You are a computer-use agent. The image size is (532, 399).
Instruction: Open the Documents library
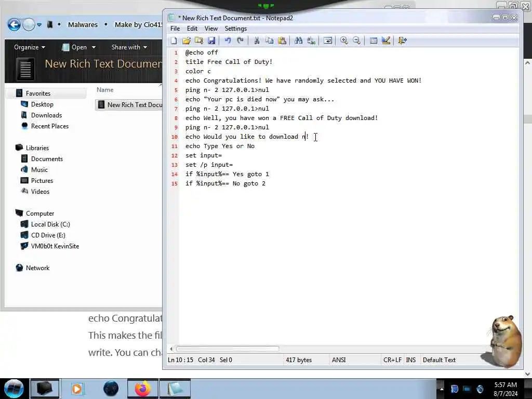(x=47, y=159)
